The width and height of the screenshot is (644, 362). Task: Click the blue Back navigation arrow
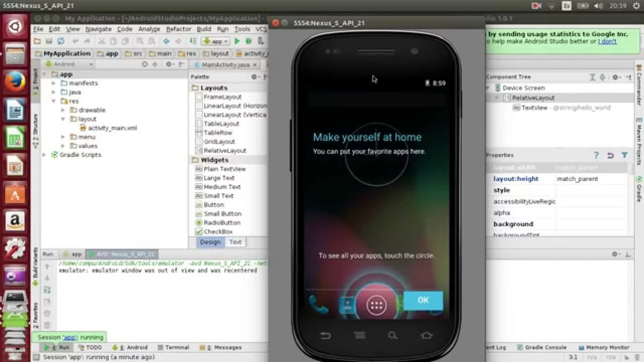point(166,41)
